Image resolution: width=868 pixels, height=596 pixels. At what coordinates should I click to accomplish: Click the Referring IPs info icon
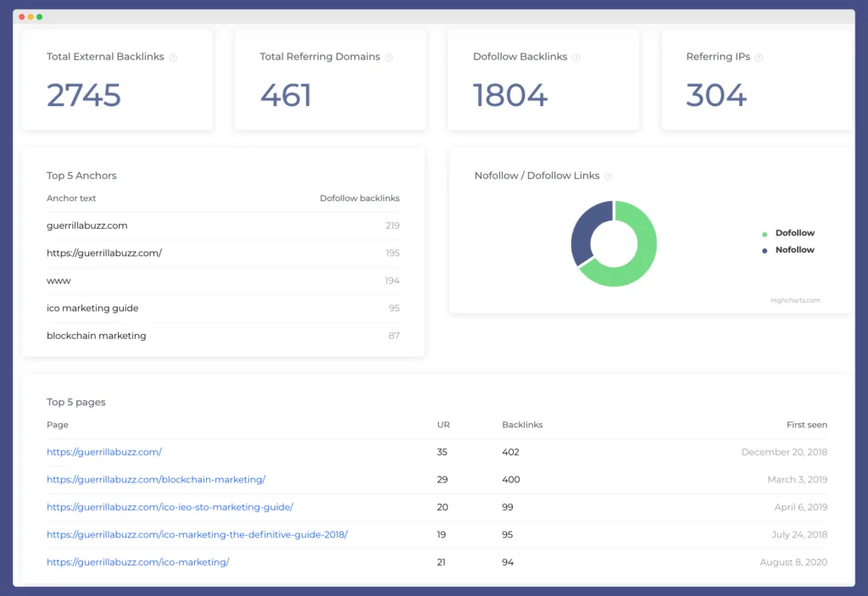(759, 57)
